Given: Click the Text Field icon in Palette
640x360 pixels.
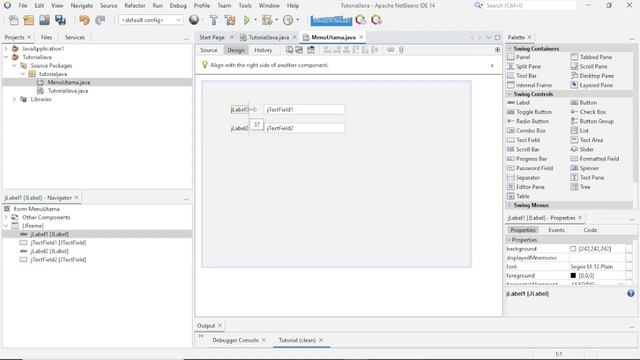Looking at the screenshot, I should 511,140.
